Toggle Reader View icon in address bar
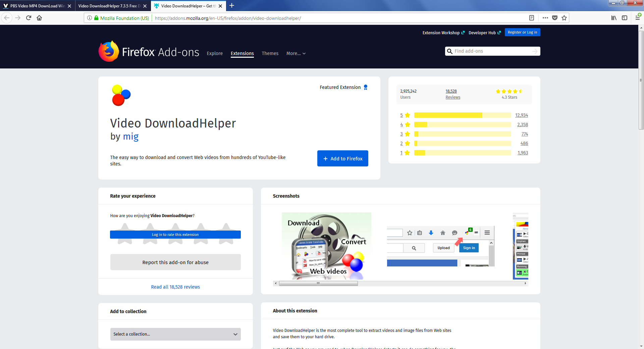Image resolution: width=644 pixels, height=349 pixels. (x=532, y=18)
